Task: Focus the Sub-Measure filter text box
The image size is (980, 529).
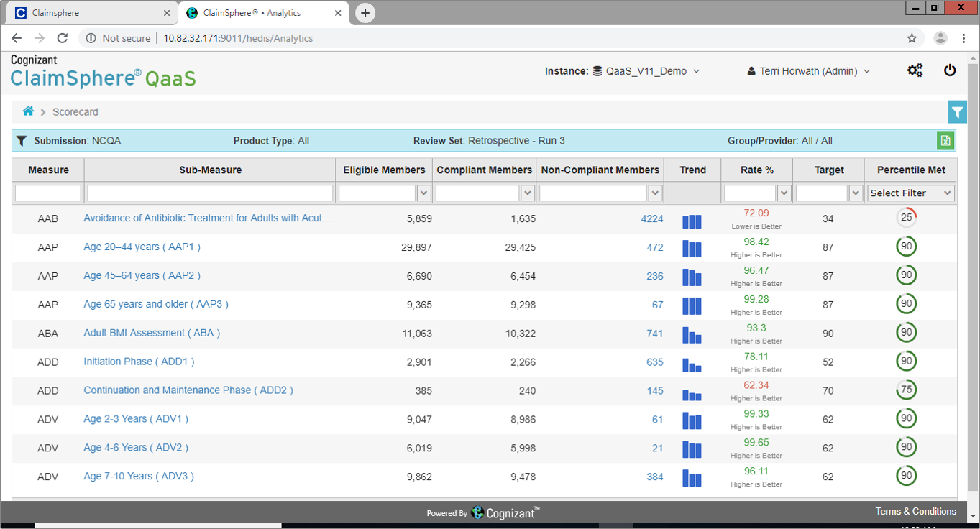Action: coord(210,193)
